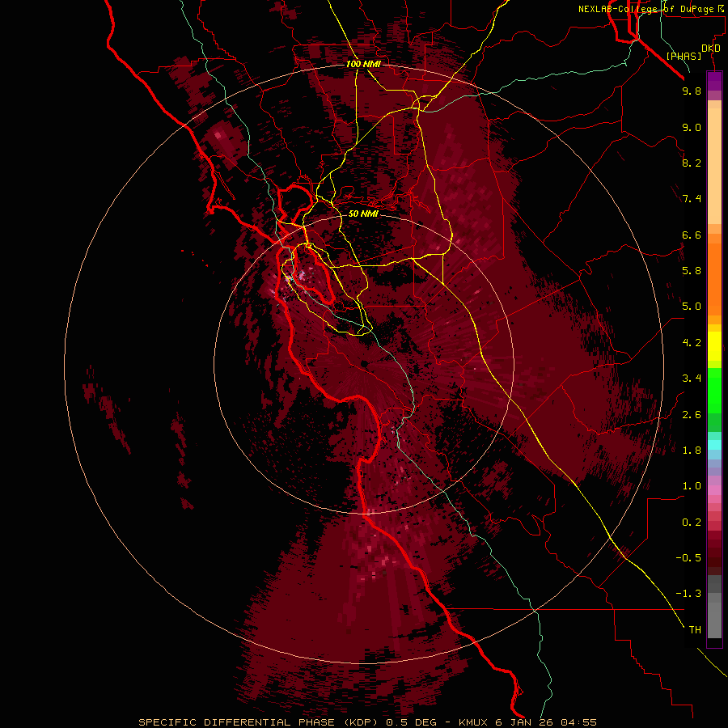Viewport: 728px width, 728px height.
Task: Click the cyan segment of color scale
Action: (714, 445)
